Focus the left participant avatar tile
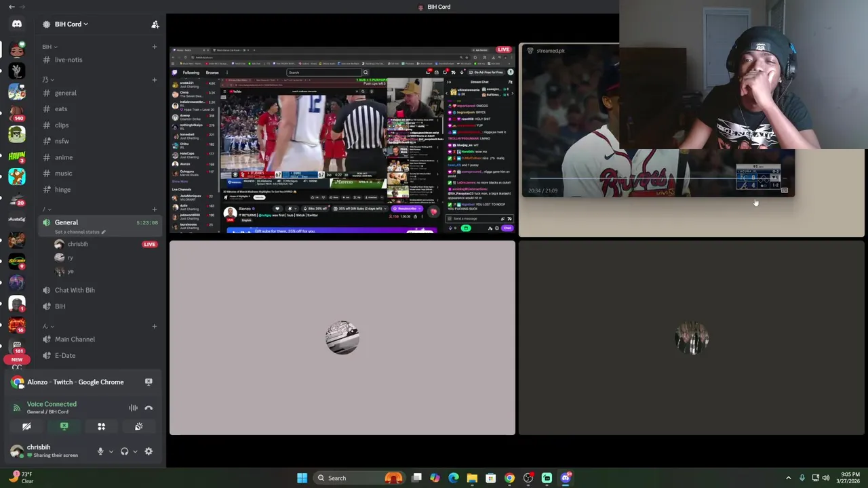Image resolution: width=868 pixels, height=488 pixels. pos(342,338)
